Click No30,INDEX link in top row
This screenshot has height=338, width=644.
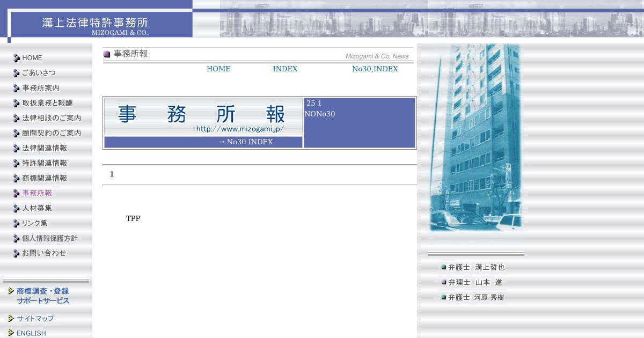[375, 69]
